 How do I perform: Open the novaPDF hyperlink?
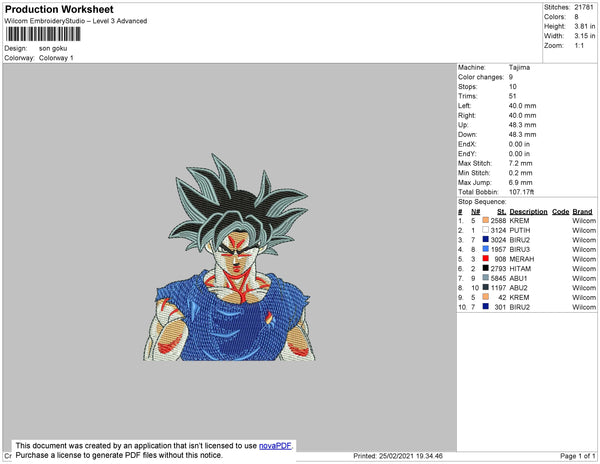click(x=275, y=446)
